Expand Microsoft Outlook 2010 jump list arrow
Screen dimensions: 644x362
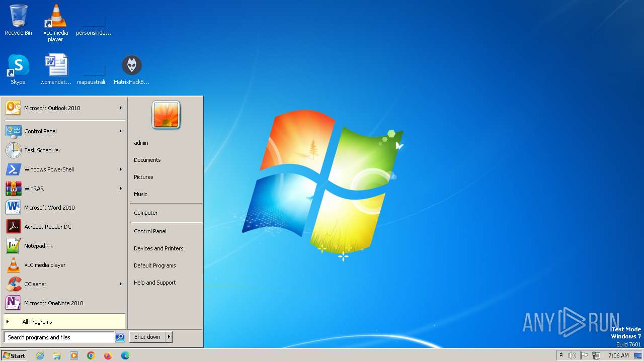121,108
